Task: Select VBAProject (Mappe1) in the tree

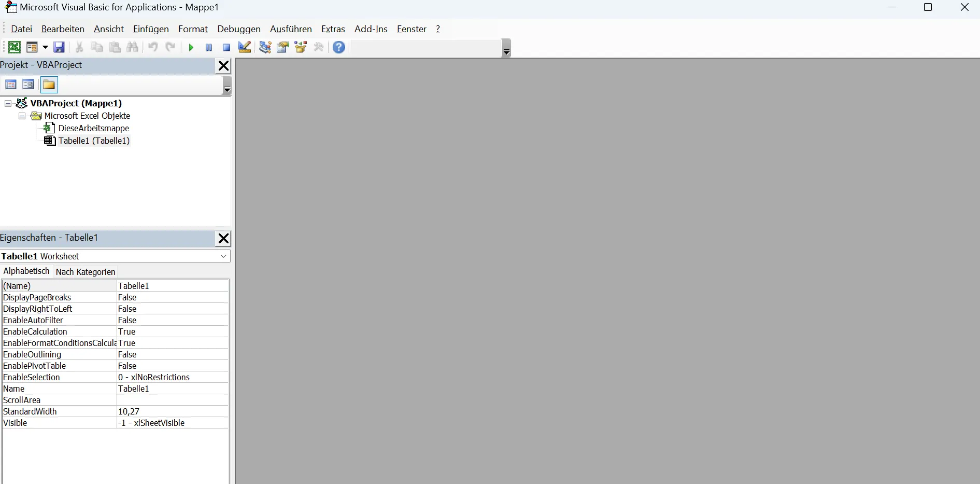Action: pos(76,103)
